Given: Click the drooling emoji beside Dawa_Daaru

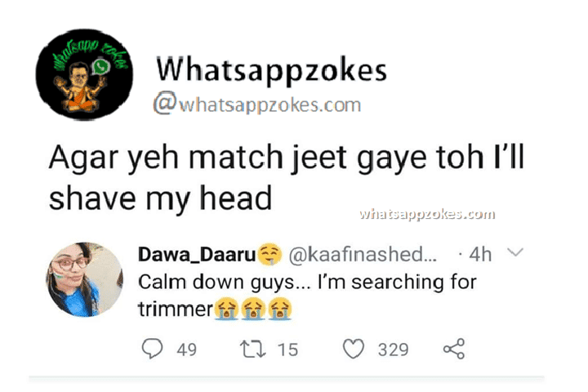Looking at the screenshot, I should click(x=270, y=254).
